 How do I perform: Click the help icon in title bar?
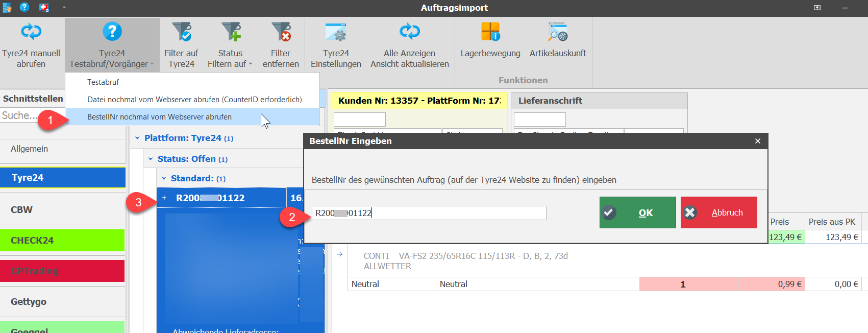tap(24, 7)
